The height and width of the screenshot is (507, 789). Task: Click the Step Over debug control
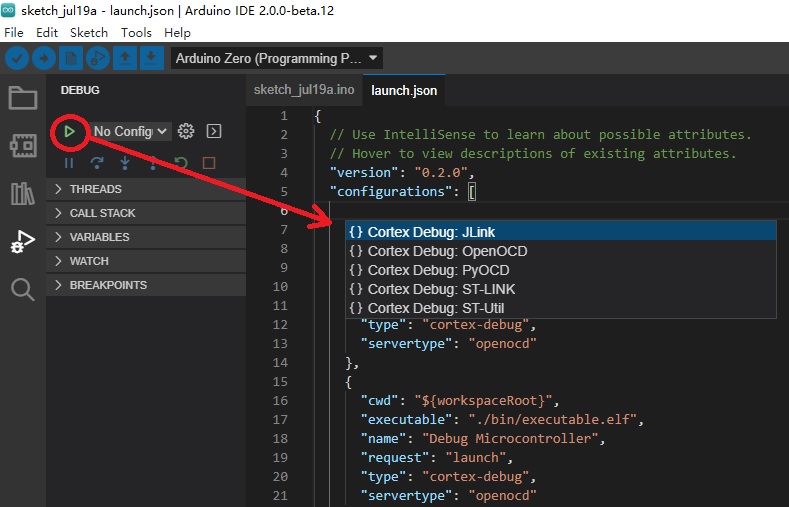coord(97,163)
